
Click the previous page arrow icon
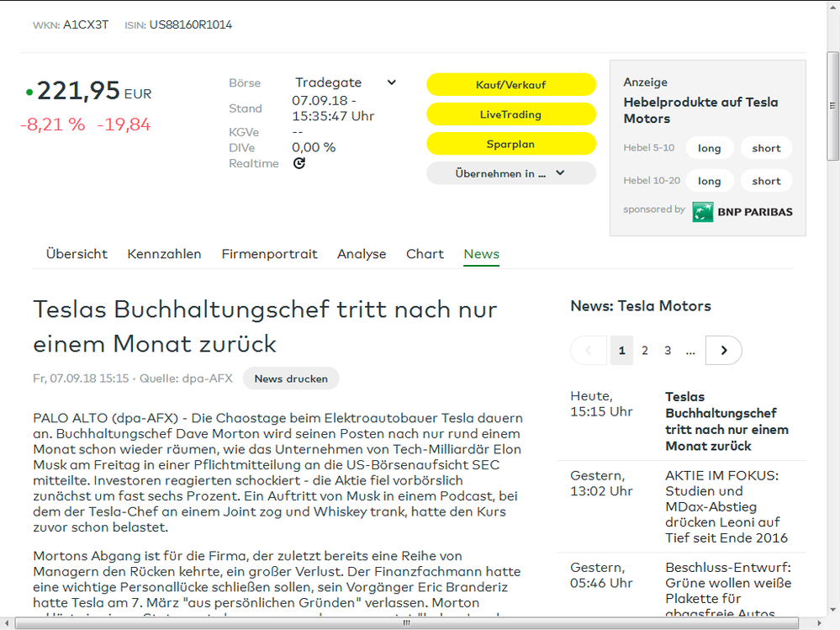coord(589,350)
